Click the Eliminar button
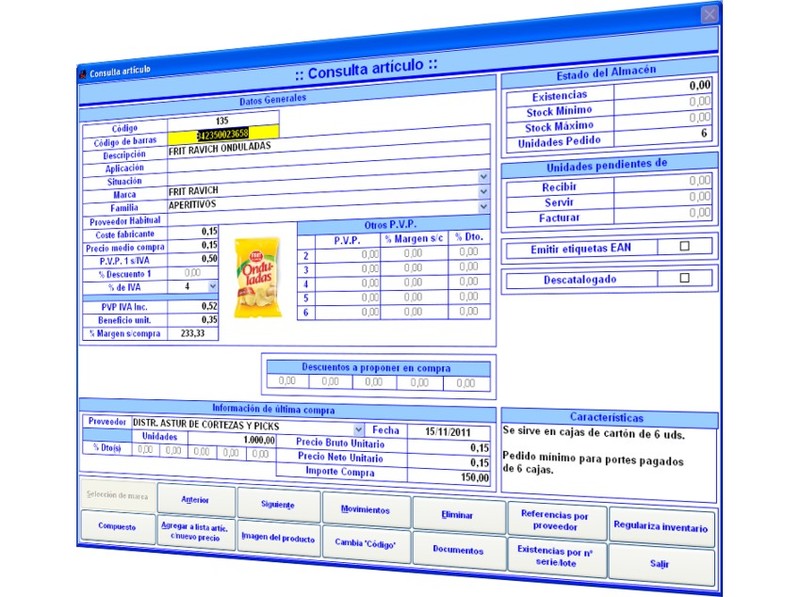Screen dimensions: 800x597 point(457,514)
